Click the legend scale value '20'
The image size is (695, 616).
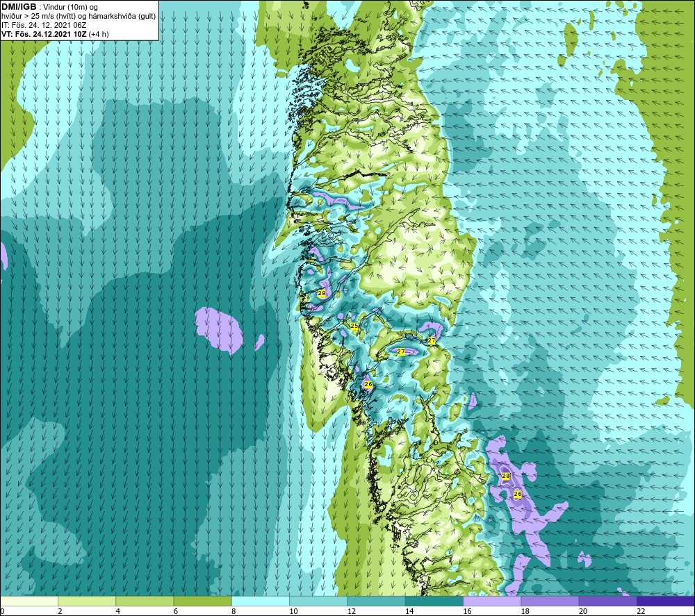click(583, 611)
